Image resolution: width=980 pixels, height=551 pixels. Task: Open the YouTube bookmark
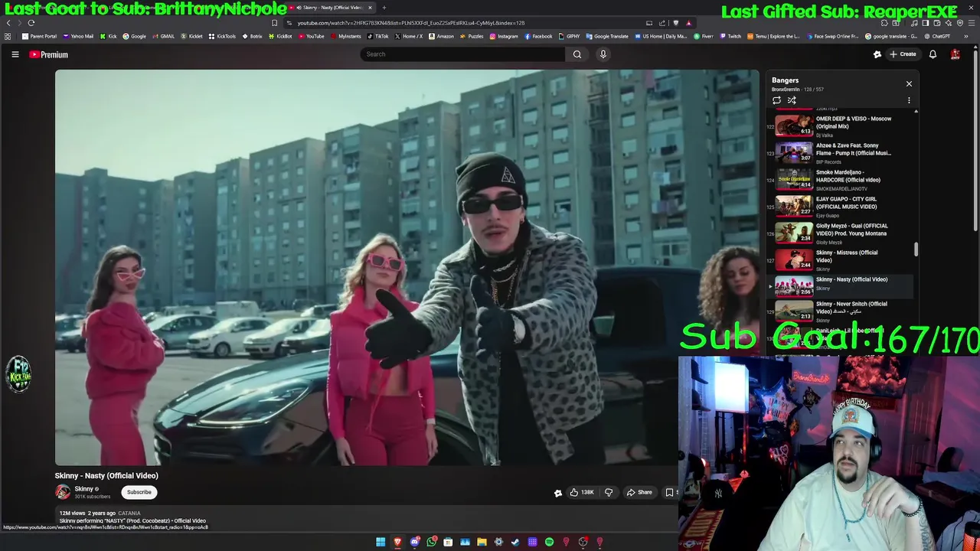click(311, 36)
